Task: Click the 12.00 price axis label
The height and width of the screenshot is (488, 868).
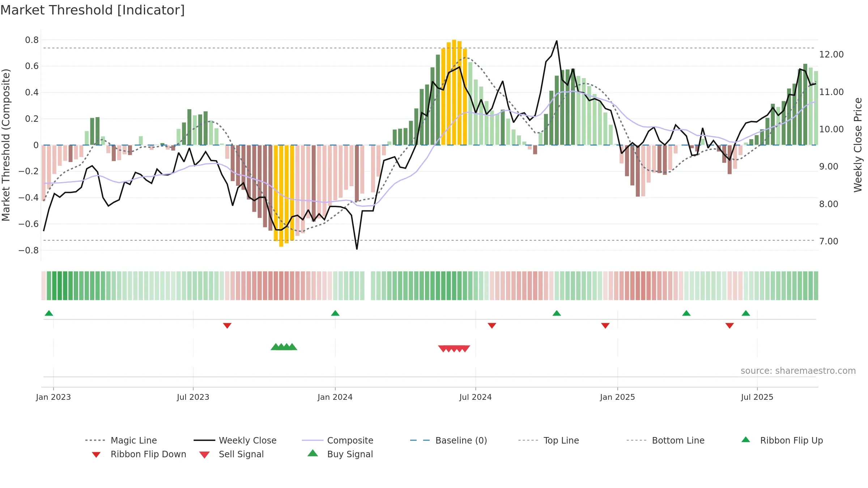Action: pos(831,55)
